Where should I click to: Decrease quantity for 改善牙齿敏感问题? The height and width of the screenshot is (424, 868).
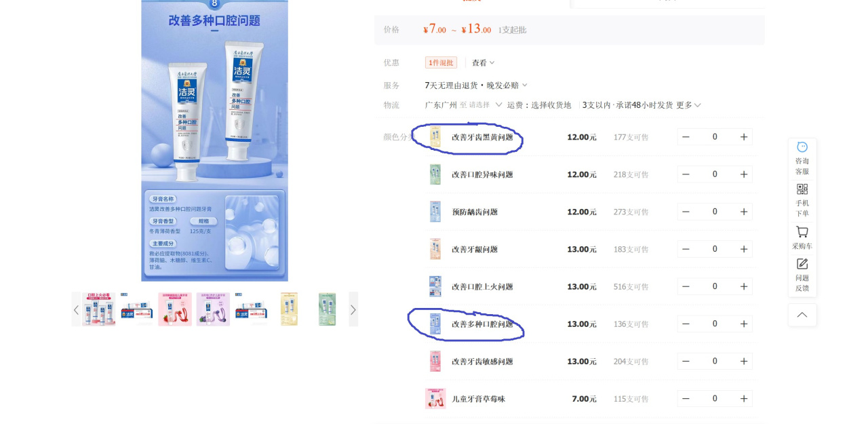[686, 361]
